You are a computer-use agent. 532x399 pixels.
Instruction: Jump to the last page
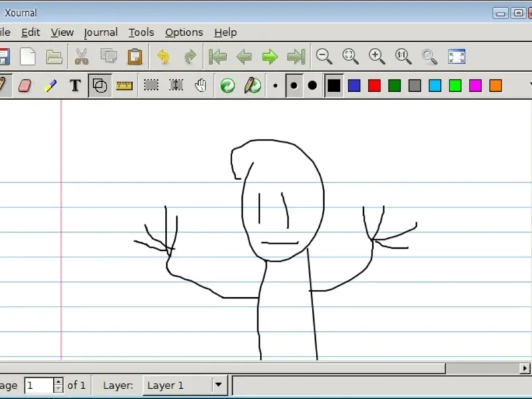pos(296,57)
